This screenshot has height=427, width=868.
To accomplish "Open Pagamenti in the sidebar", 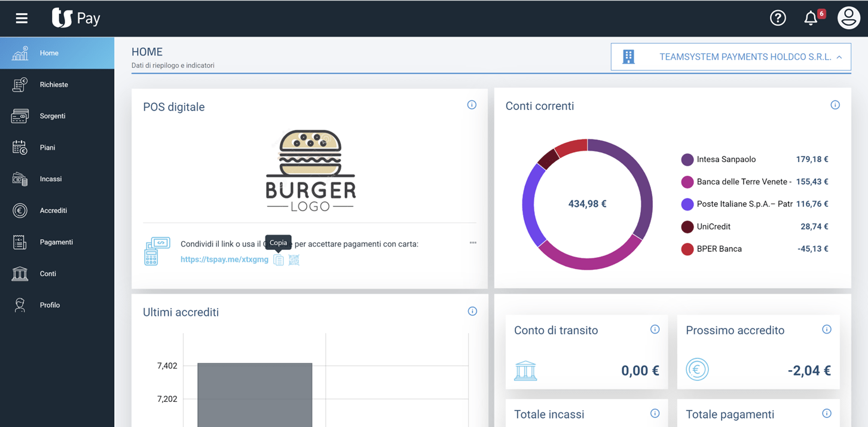I will (x=57, y=242).
